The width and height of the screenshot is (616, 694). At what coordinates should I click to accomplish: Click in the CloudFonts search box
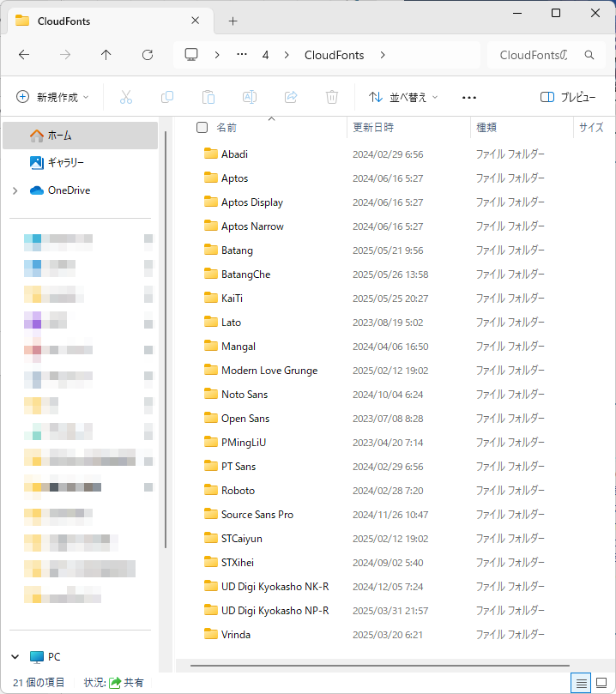click(535, 55)
